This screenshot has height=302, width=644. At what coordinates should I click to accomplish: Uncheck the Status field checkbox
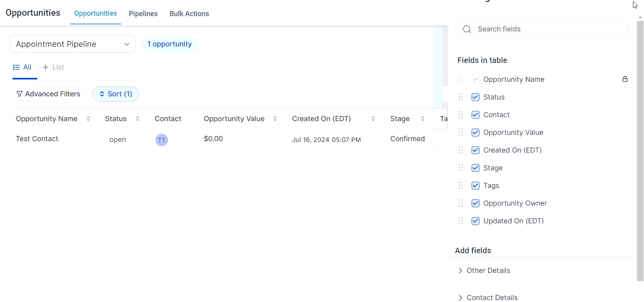(x=476, y=97)
